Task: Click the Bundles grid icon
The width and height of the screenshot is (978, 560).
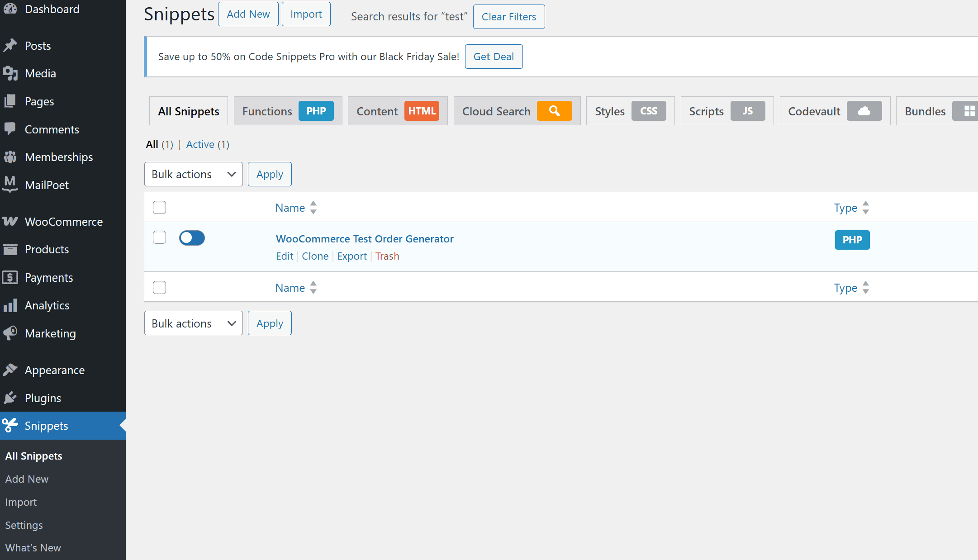Action: 966,111
